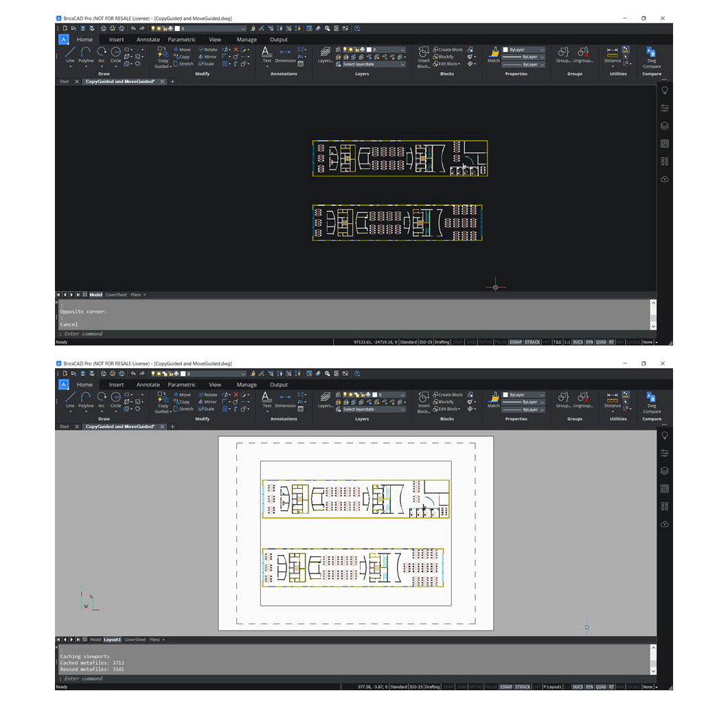Click P:Layout1 in lower window status bar

552,687
